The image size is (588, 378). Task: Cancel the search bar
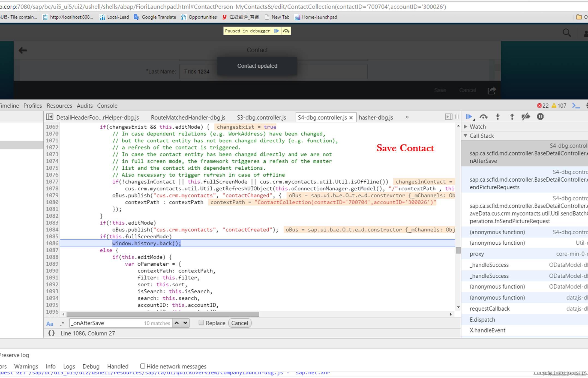(239, 323)
